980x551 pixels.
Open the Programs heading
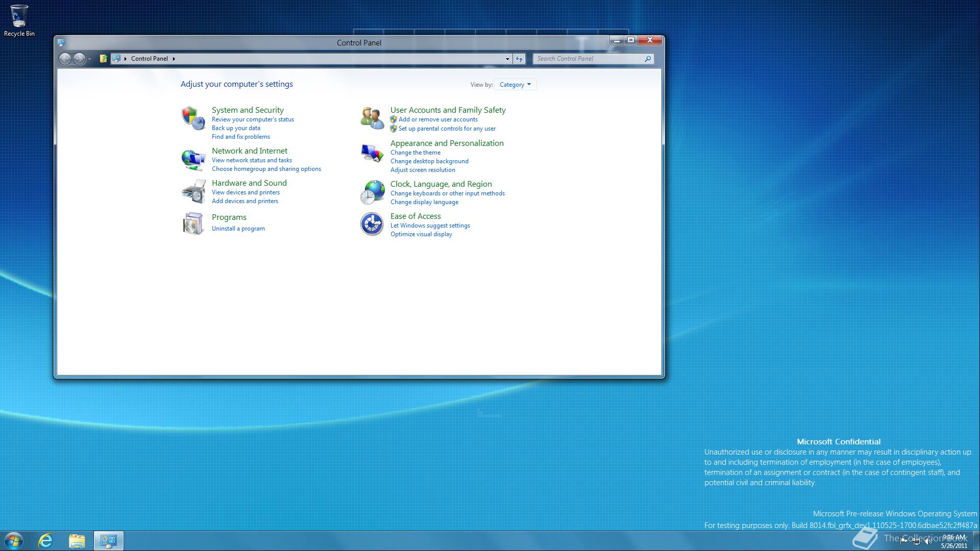229,217
